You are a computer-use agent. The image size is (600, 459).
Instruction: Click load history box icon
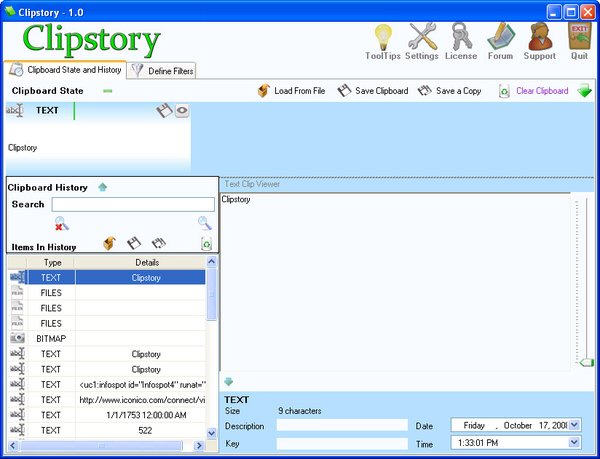(x=109, y=243)
